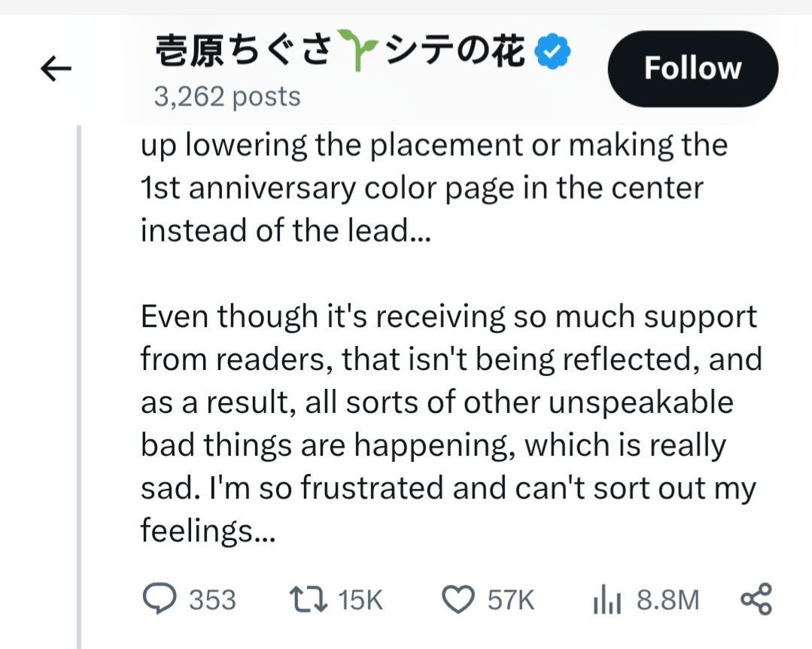Open the profile name 壱原ちぐさ
This screenshot has height=649, width=812.
click(x=243, y=50)
